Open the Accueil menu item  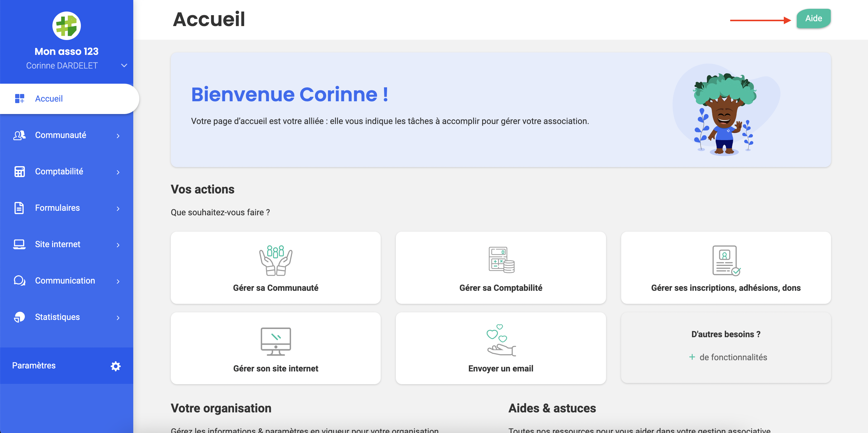[49, 99]
